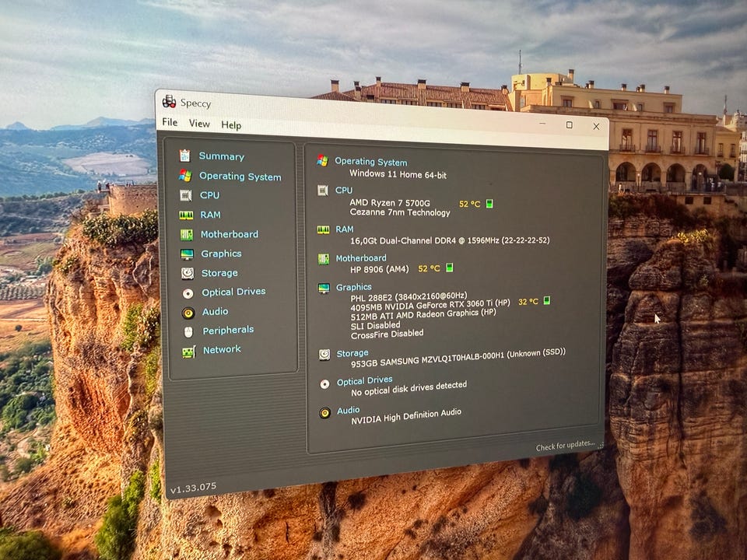Click the Network card icon in sidebar
The height and width of the screenshot is (560, 747).
click(x=188, y=352)
